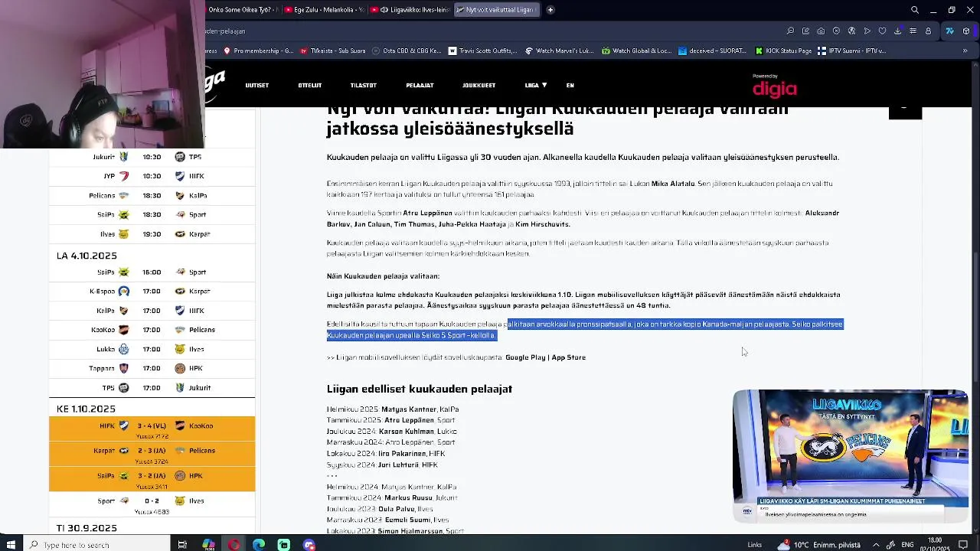Open the Tappara vs HPK 17:00 match
Viewport: 980px width, 551px height.
click(x=152, y=368)
